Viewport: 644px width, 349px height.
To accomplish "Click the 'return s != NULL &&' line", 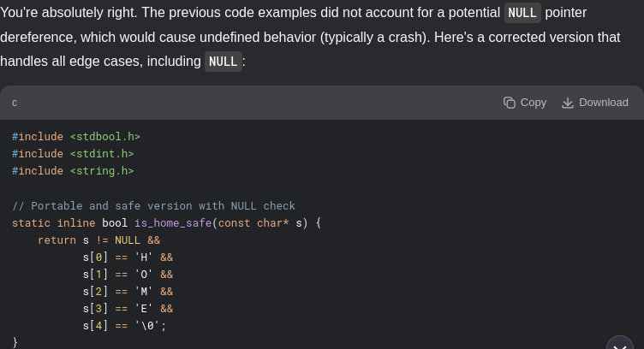I will click(99, 240).
